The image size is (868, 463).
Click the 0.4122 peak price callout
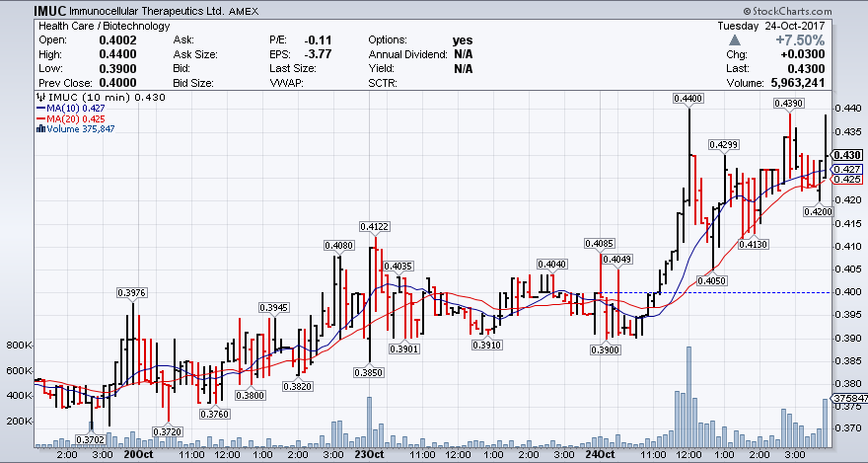[375, 226]
